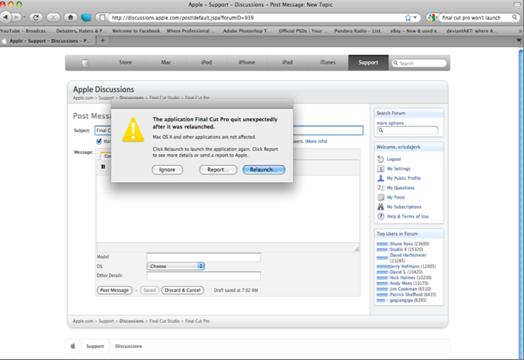
Task: Bookmark the page with the star icon
Action: 408,18
